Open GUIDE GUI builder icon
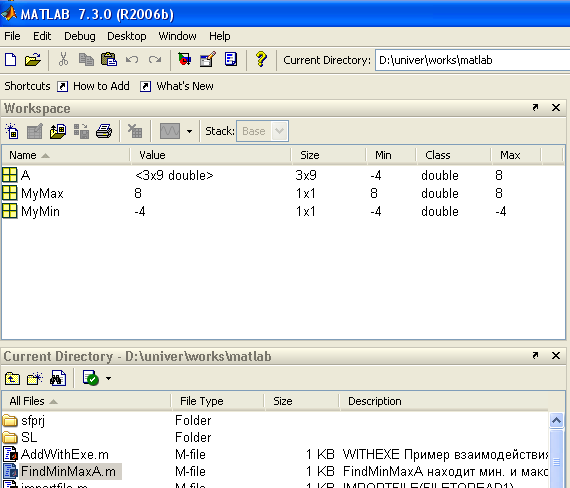The width and height of the screenshot is (570, 488). pos(208,59)
